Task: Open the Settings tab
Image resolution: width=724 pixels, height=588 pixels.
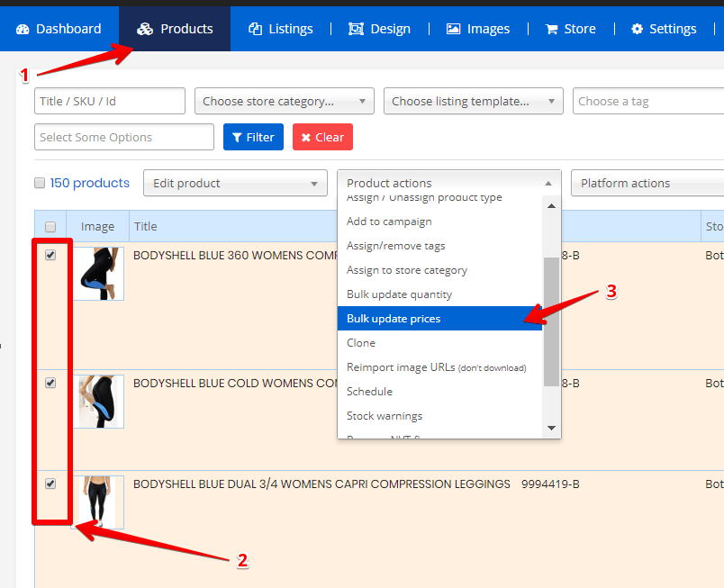Action: pos(664,29)
